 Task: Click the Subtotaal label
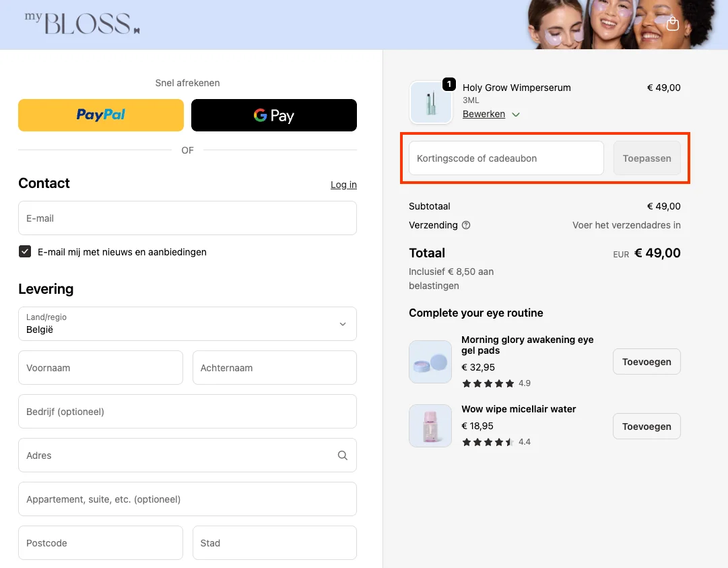tap(430, 206)
